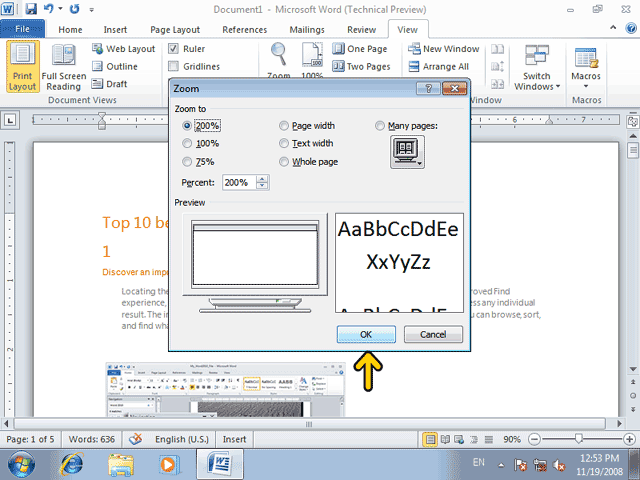Click the Percent input field
Viewport: 640px width, 480px height.
click(x=239, y=182)
